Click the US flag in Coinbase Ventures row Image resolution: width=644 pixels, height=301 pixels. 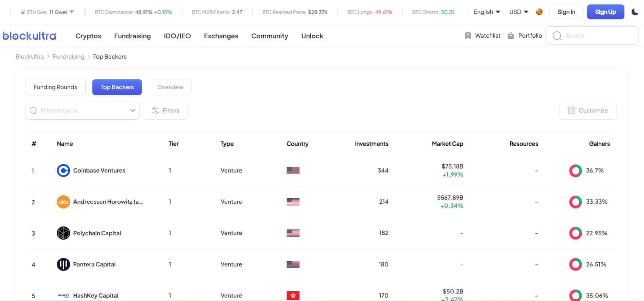tap(293, 170)
